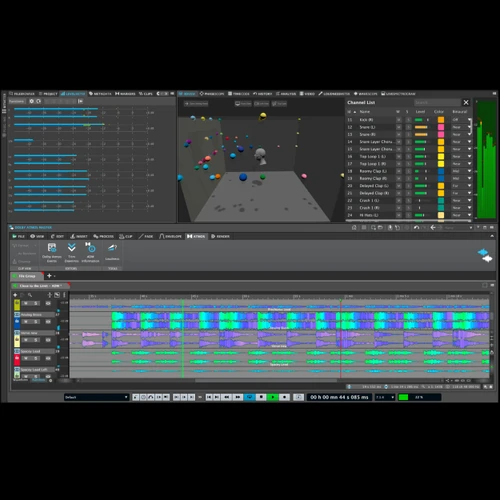500x500 pixels.
Task: Select the magnifier zoom icon above tracks
Action: point(30,295)
